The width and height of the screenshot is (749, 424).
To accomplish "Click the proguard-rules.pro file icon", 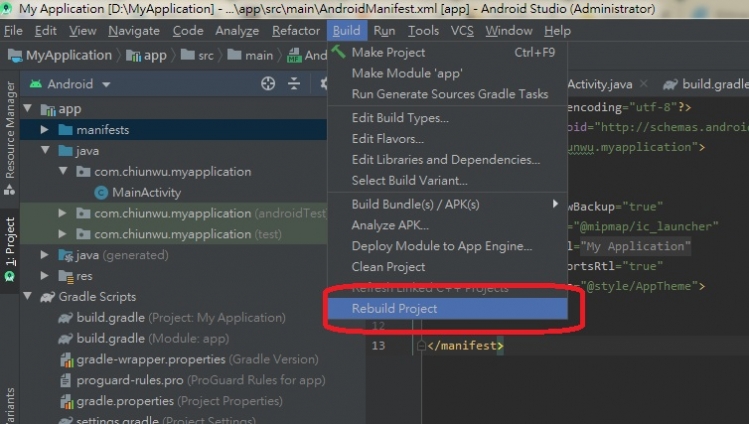I will pyautogui.click(x=66, y=380).
